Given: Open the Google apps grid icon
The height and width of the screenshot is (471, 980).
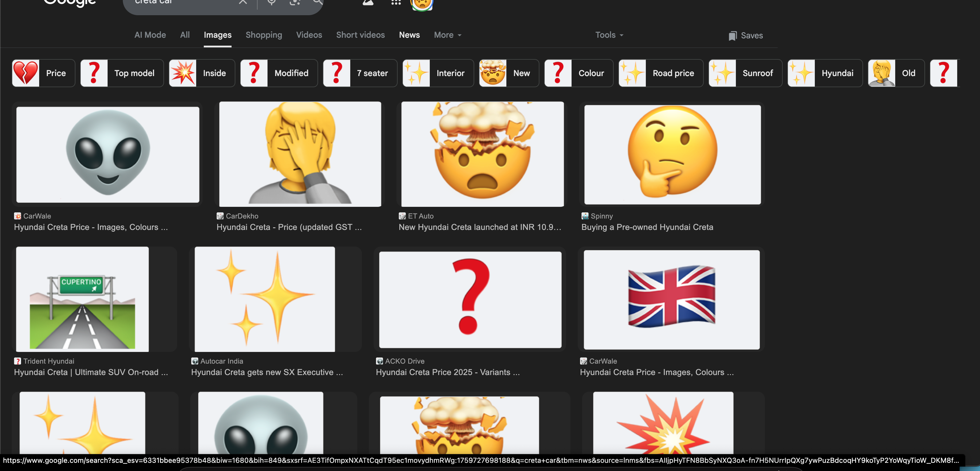Looking at the screenshot, I should 396,2.
